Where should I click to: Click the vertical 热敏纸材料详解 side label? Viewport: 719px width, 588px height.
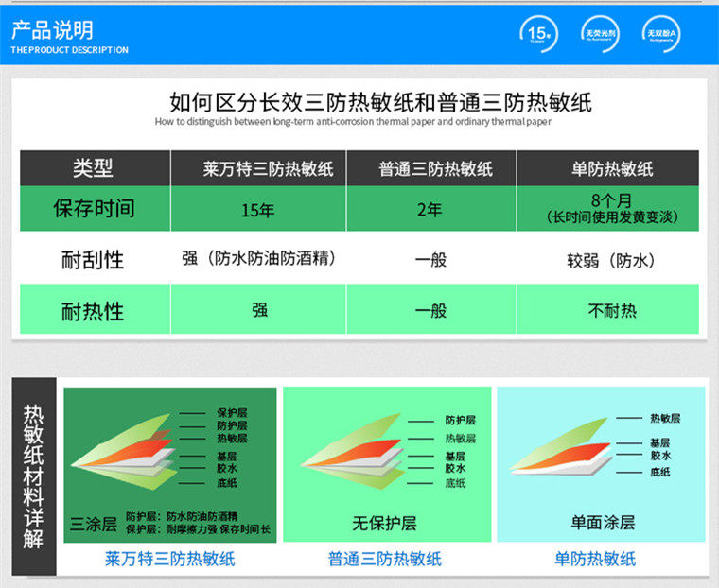[34, 476]
